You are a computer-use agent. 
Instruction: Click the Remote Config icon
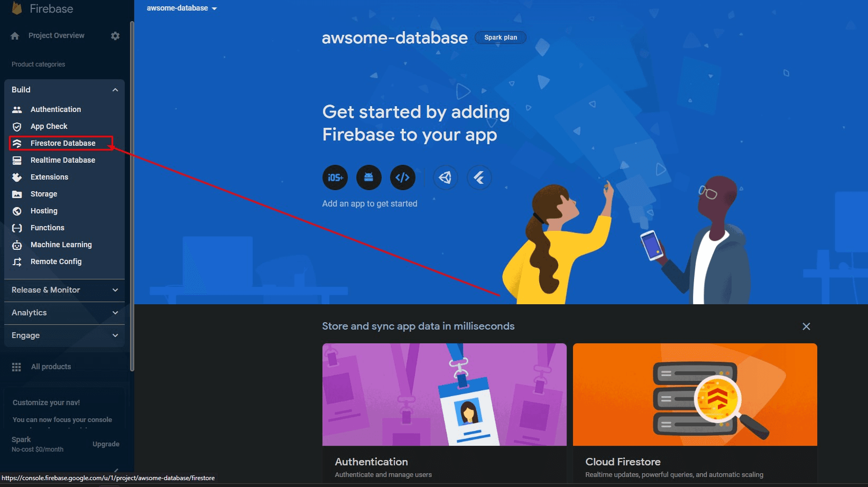click(x=17, y=261)
